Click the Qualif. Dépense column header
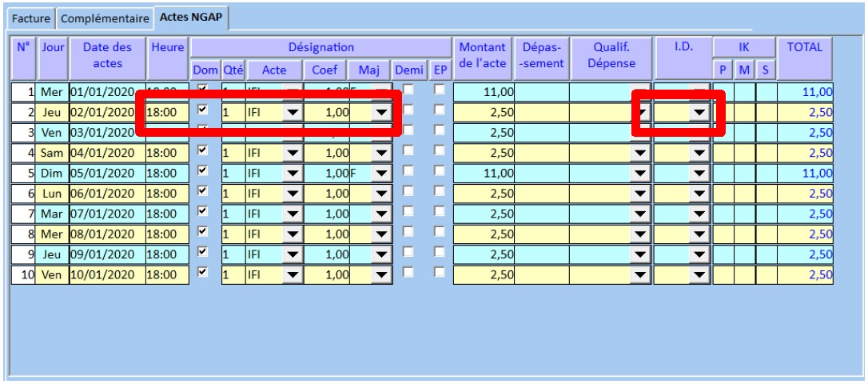 611,58
